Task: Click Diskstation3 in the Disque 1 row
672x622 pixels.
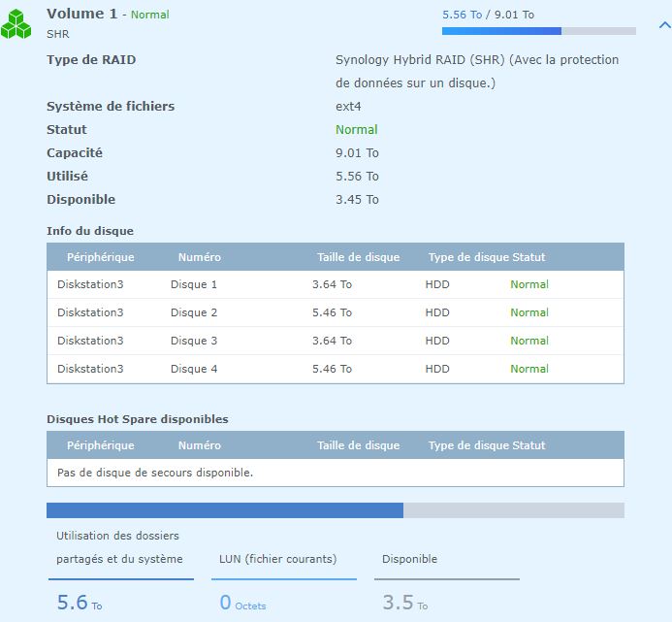Action: (90, 284)
